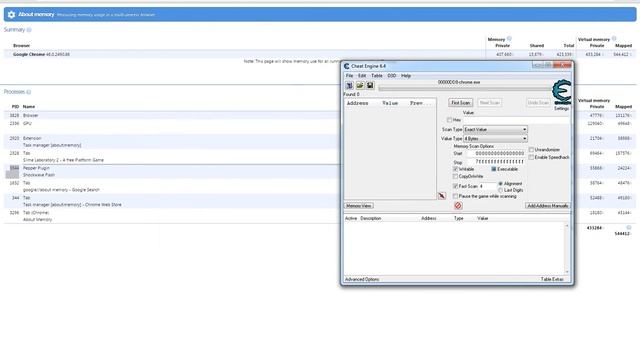
Task: Click info icon next to Processes heading
Action: [29, 92]
